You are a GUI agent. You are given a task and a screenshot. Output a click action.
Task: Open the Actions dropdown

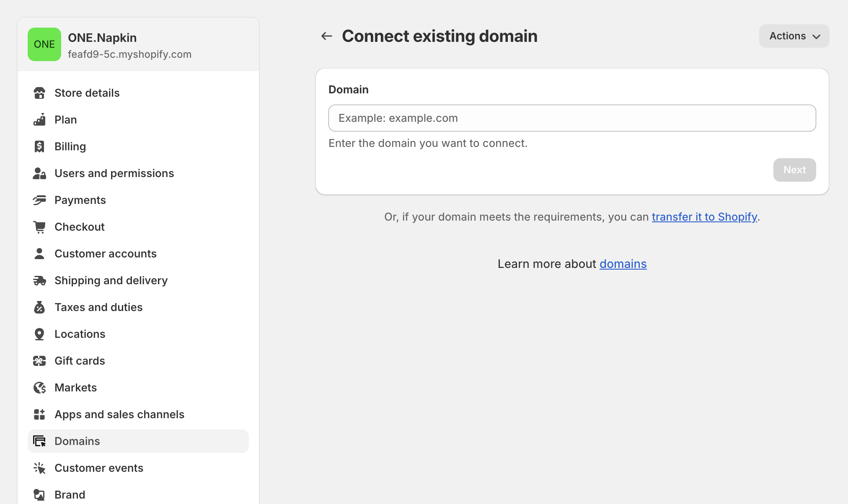794,36
